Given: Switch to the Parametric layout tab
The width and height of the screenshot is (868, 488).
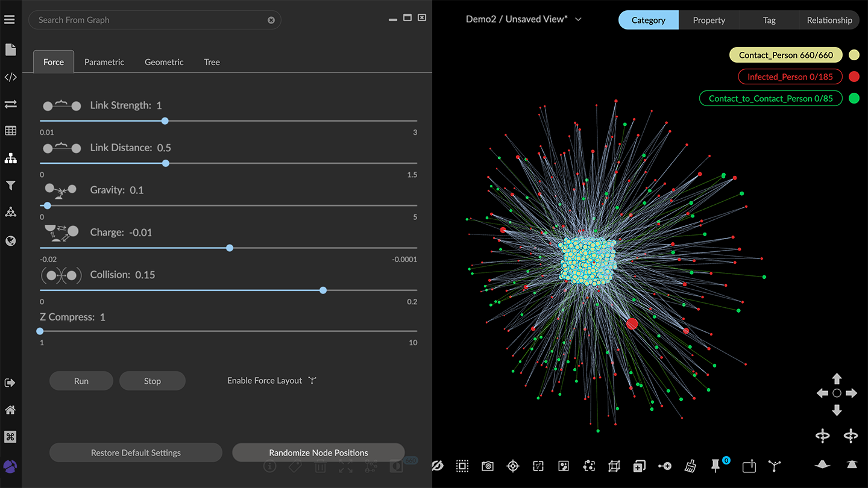Looking at the screenshot, I should (x=104, y=62).
